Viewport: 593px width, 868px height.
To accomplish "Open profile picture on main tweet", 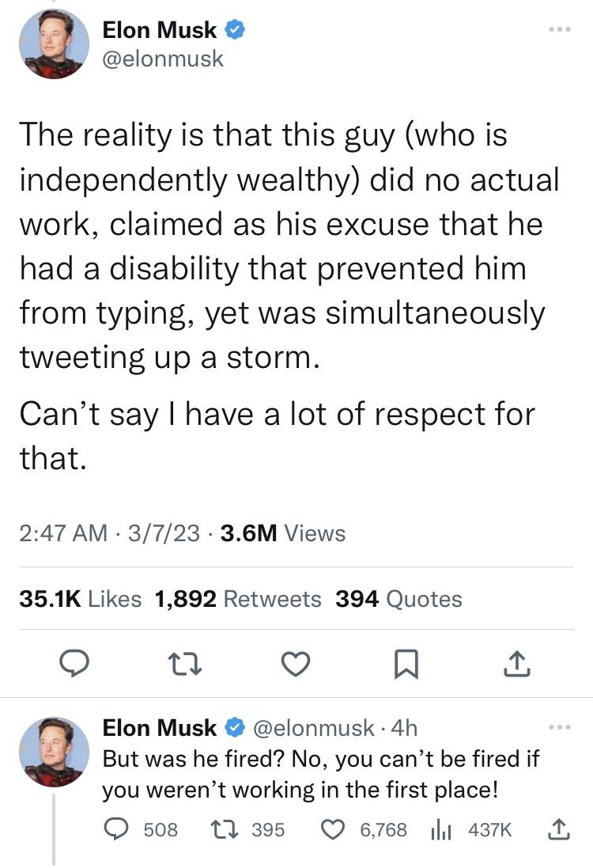I will 53,44.
